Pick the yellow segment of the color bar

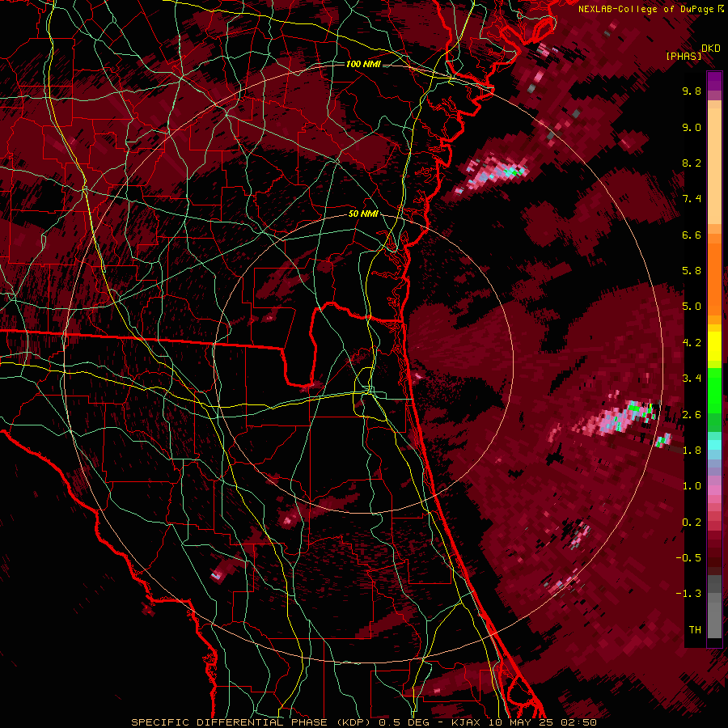click(x=714, y=346)
